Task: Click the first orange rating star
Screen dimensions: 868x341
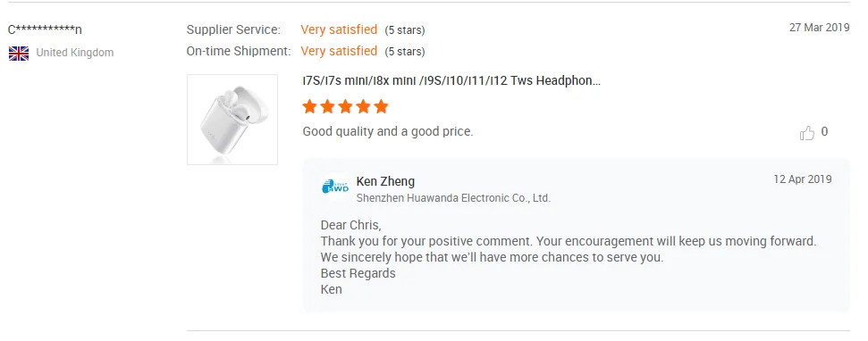Action: click(310, 106)
